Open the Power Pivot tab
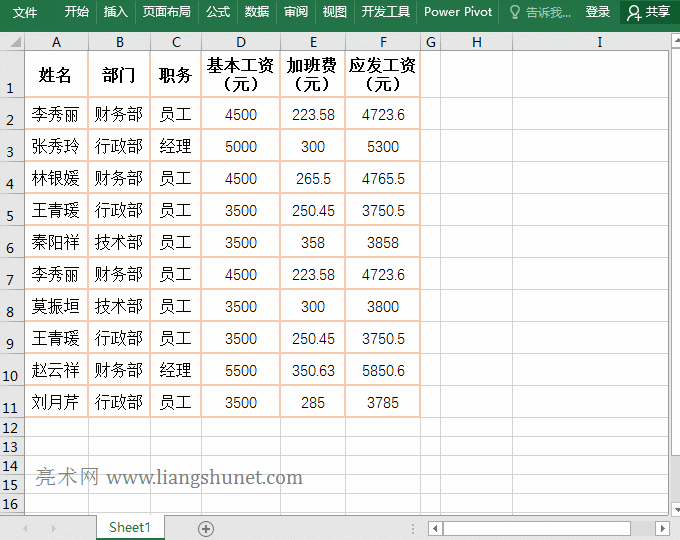Viewport: 680px width, 540px height. [458, 12]
